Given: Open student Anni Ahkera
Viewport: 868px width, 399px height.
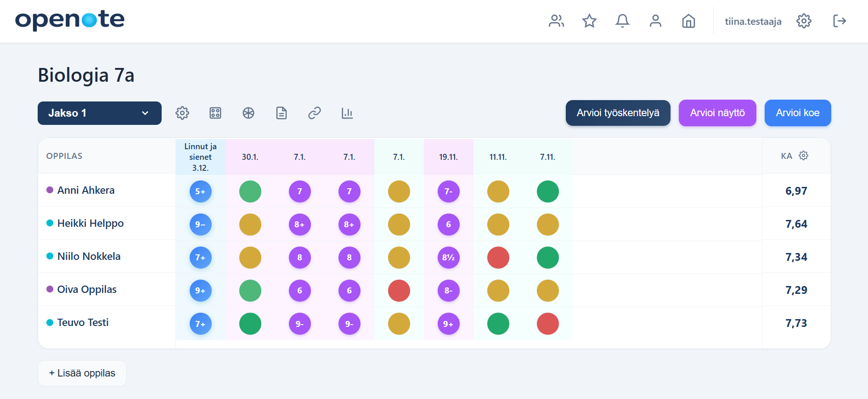Looking at the screenshot, I should tap(86, 190).
